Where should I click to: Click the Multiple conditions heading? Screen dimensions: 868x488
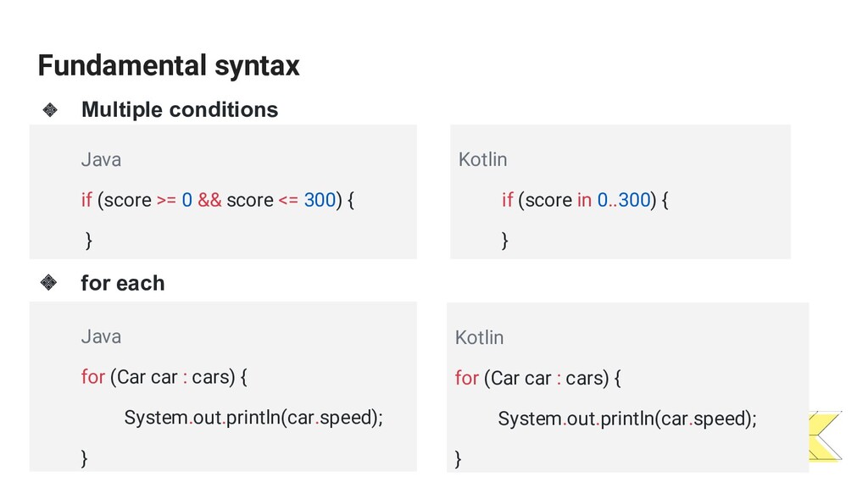pos(180,109)
